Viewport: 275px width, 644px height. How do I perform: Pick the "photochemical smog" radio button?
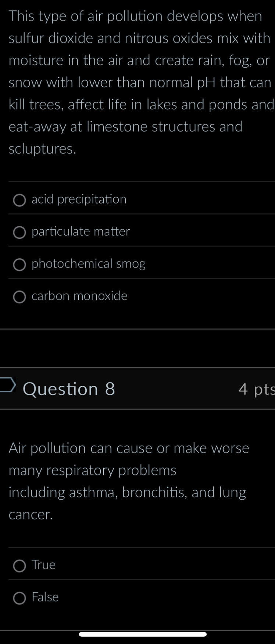point(19,265)
